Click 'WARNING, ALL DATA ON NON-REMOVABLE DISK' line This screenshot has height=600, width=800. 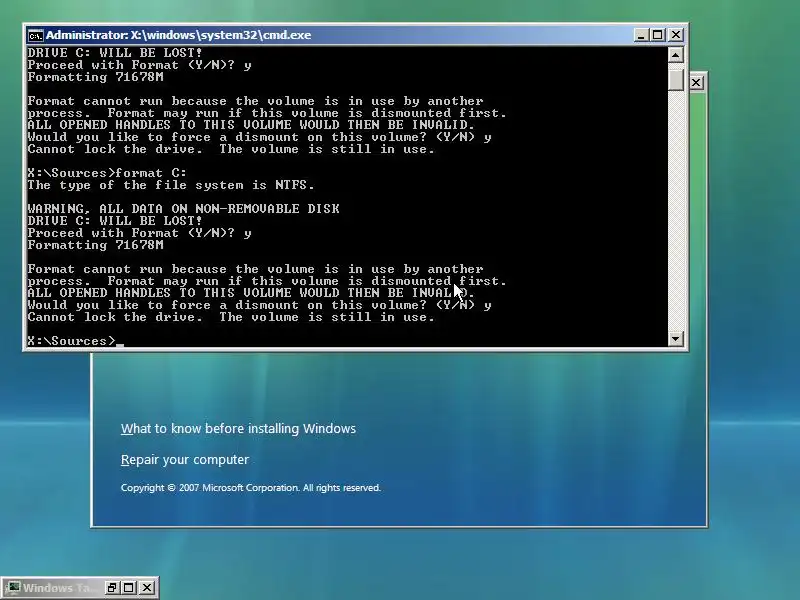(183, 209)
